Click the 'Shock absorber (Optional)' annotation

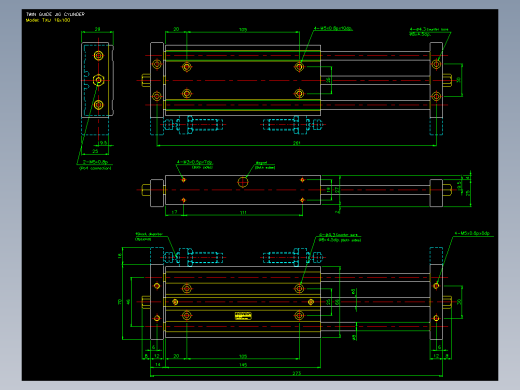pyautogui.click(x=149, y=236)
